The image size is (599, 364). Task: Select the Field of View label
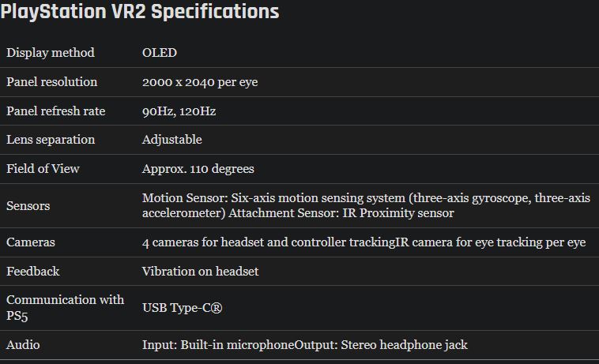(x=43, y=169)
